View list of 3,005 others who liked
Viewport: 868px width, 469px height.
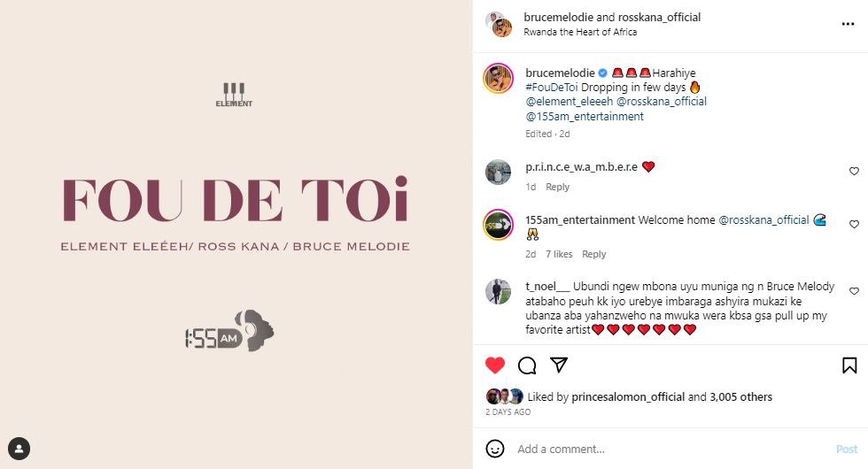(740, 397)
